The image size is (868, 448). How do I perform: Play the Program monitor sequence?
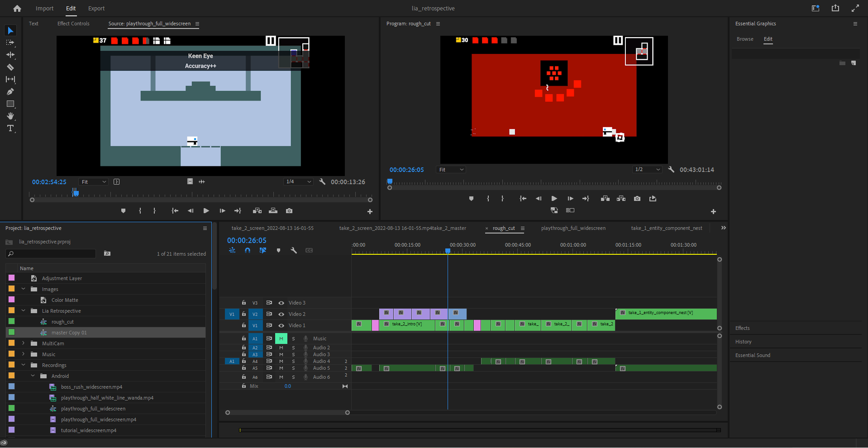554,198
